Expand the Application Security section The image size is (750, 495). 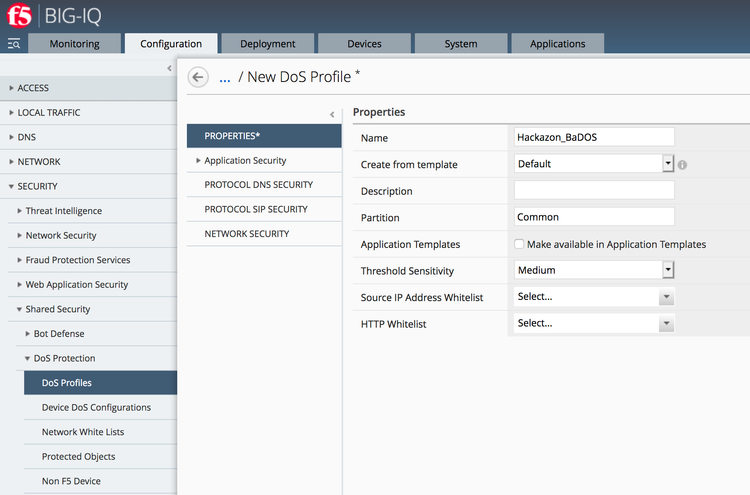[245, 160]
